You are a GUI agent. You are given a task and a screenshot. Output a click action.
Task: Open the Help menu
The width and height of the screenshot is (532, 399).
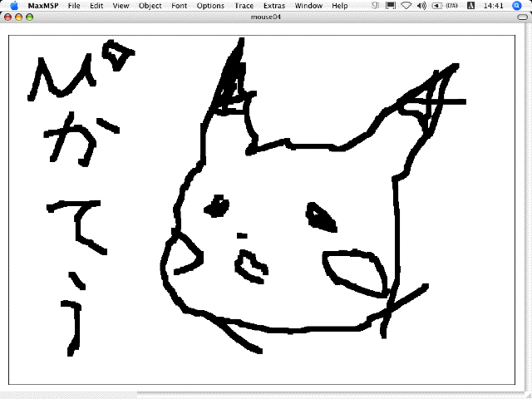coord(340,6)
